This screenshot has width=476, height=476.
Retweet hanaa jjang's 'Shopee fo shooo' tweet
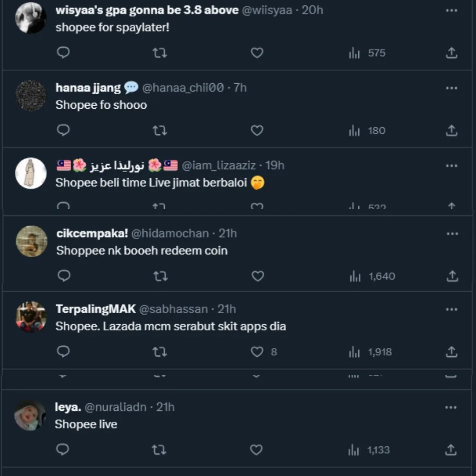(160, 131)
